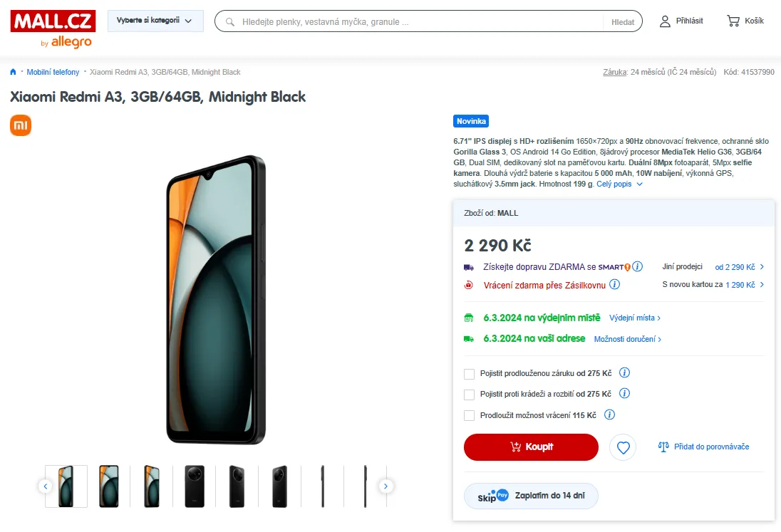Open the Xiaomi brand logo

[x=21, y=125]
